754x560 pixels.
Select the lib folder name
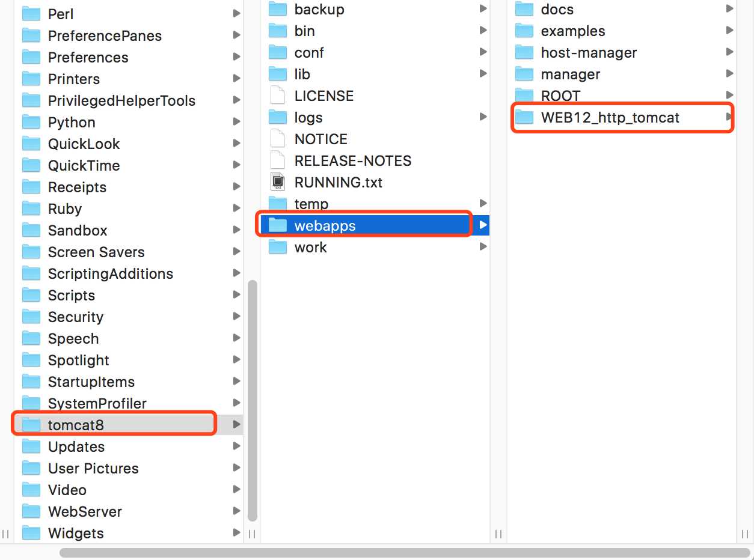pos(302,74)
